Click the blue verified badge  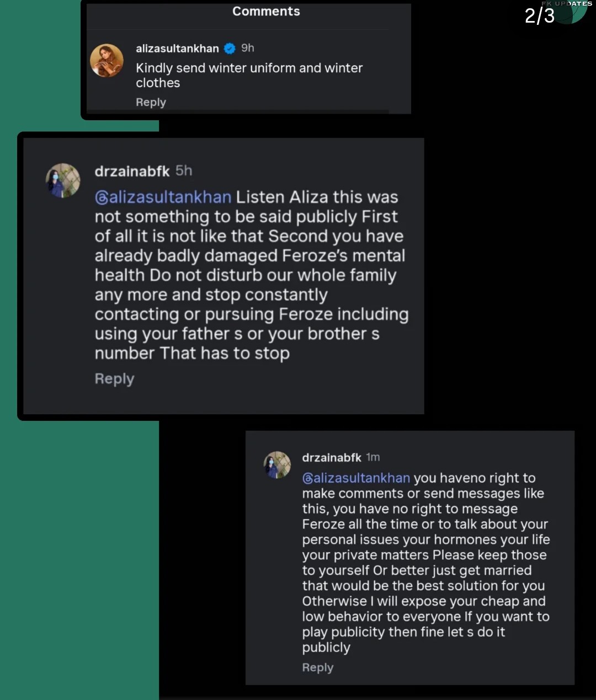pyautogui.click(x=230, y=49)
